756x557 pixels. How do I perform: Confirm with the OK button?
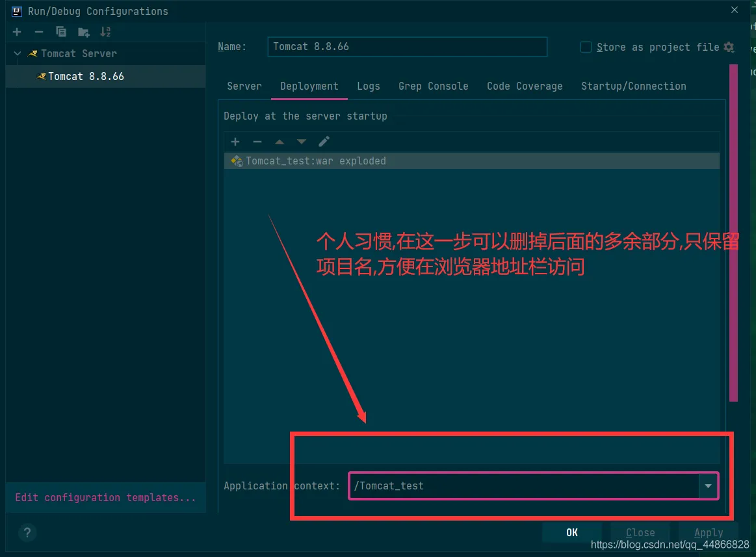click(x=572, y=532)
